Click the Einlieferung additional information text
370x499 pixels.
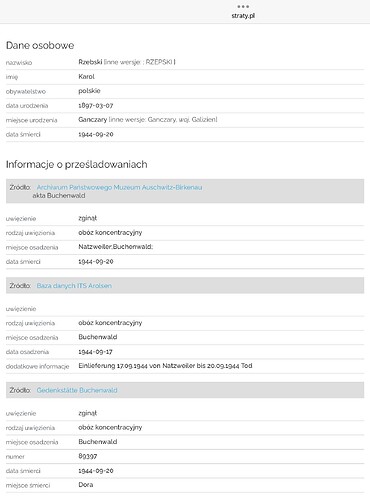pos(165,366)
